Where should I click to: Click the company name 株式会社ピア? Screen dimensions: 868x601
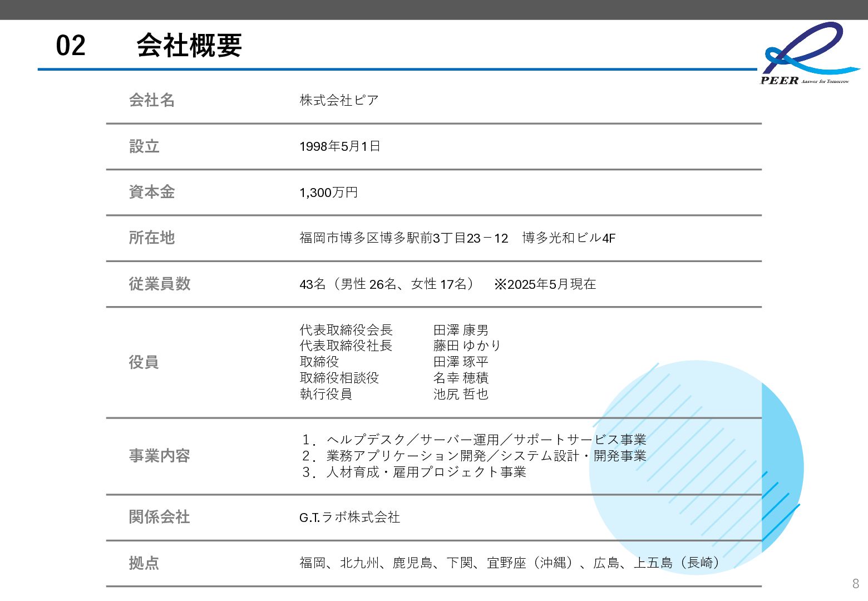pos(339,100)
